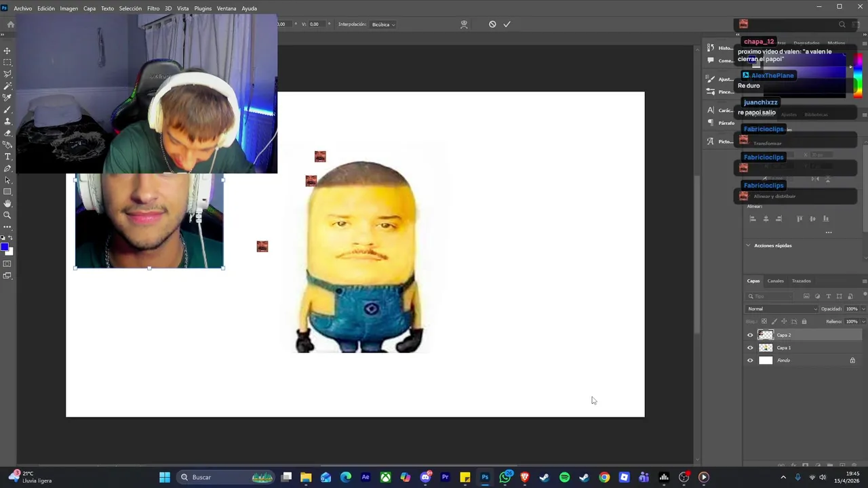Viewport: 868px width, 488px height.
Task: Open the Interpolación Bicúbica dropdown
Action: tap(383, 24)
